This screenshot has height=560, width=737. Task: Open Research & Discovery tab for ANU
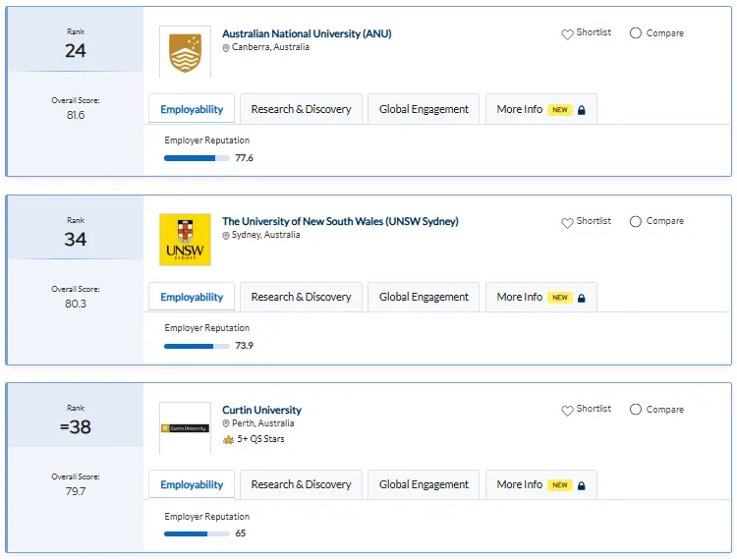tap(301, 109)
